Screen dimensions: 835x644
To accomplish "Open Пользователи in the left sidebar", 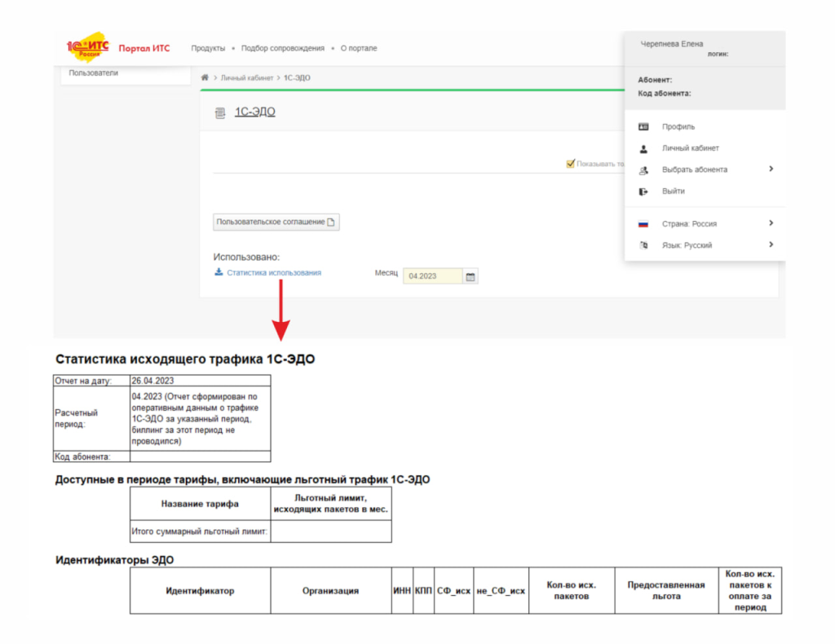I will [x=94, y=73].
